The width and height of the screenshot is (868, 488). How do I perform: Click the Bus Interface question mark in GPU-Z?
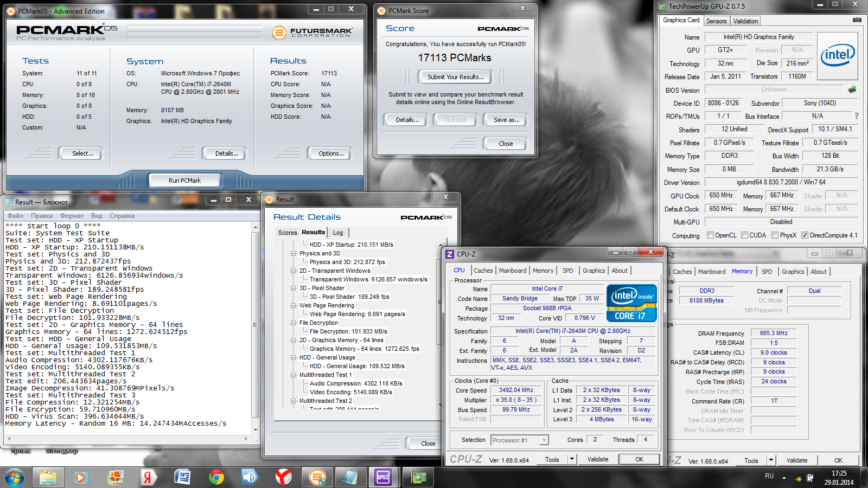(x=857, y=116)
